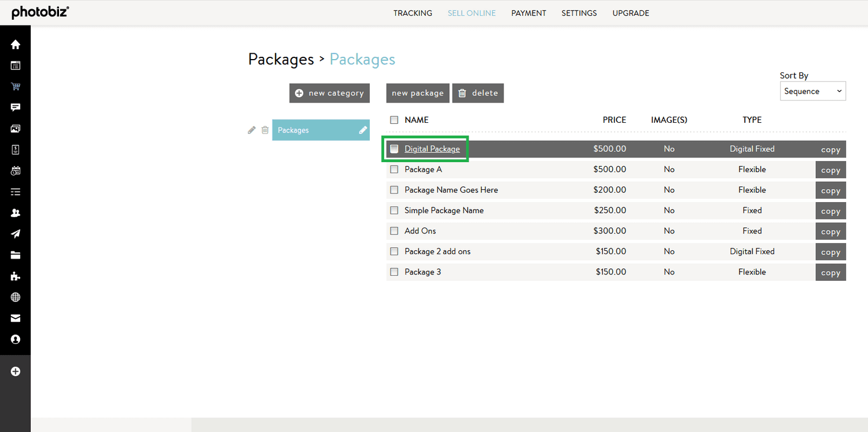Navigate to SETTINGS in the top bar
Image resolution: width=868 pixels, height=432 pixels.
(x=579, y=13)
